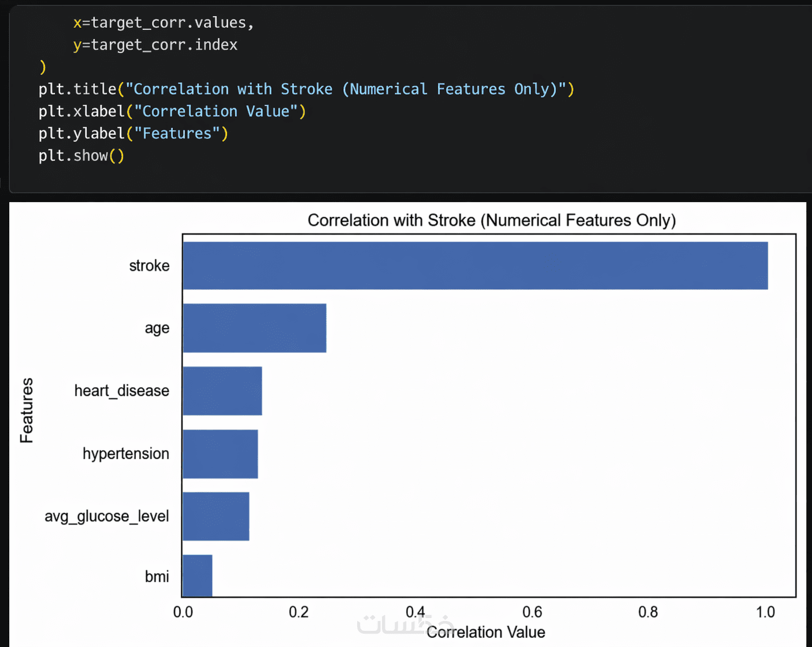This screenshot has height=647, width=812.
Task: Place cursor in the plt.ylabel line
Action: [x=134, y=133]
